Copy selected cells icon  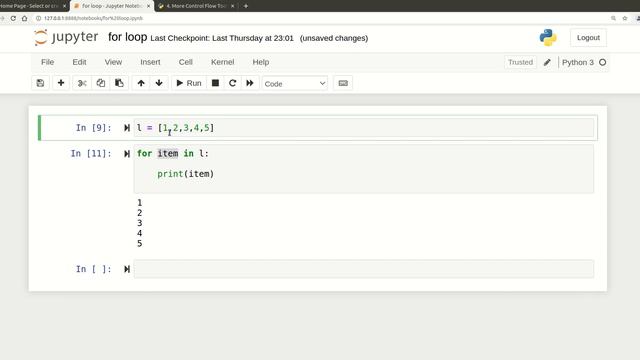pos(101,83)
